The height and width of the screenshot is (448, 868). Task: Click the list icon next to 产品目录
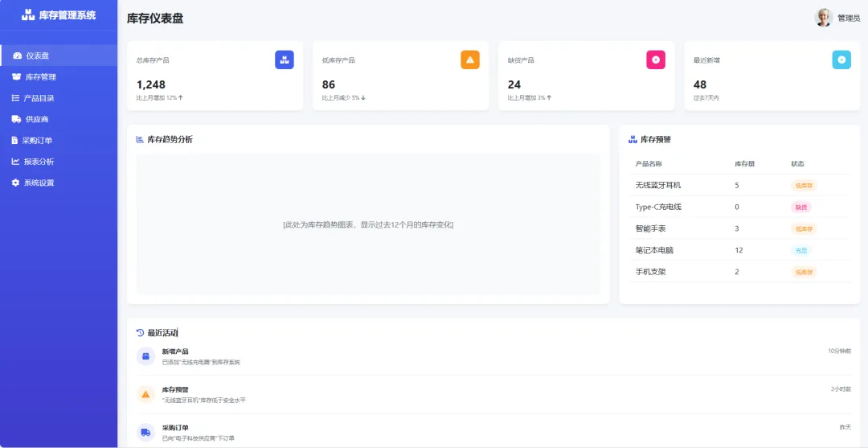pos(15,98)
